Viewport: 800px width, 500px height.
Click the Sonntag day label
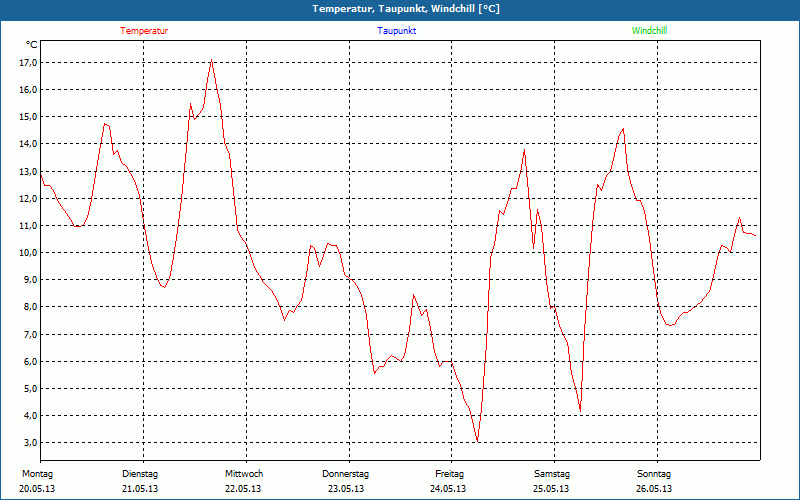point(654,474)
